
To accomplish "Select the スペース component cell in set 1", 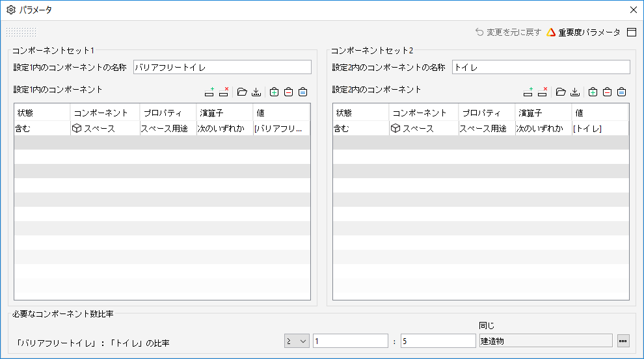I will pyautogui.click(x=105, y=129).
